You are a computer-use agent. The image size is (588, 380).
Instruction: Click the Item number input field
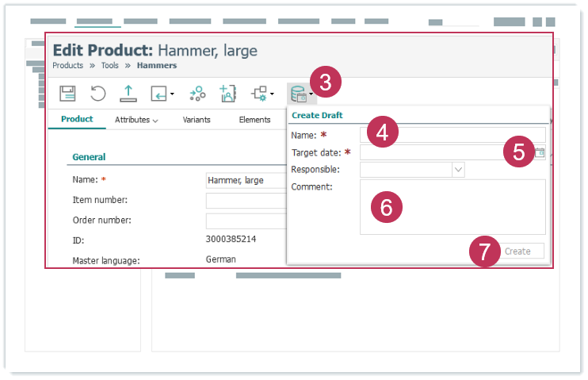(x=246, y=201)
